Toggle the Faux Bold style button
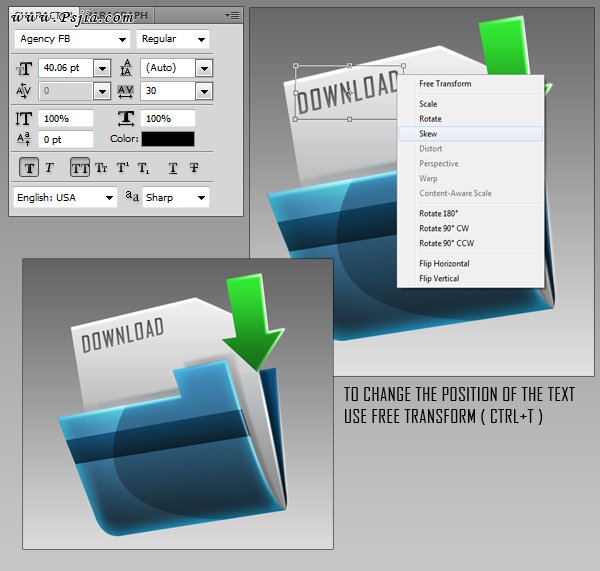Viewport: 600px width, 571px height. (x=29, y=168)
